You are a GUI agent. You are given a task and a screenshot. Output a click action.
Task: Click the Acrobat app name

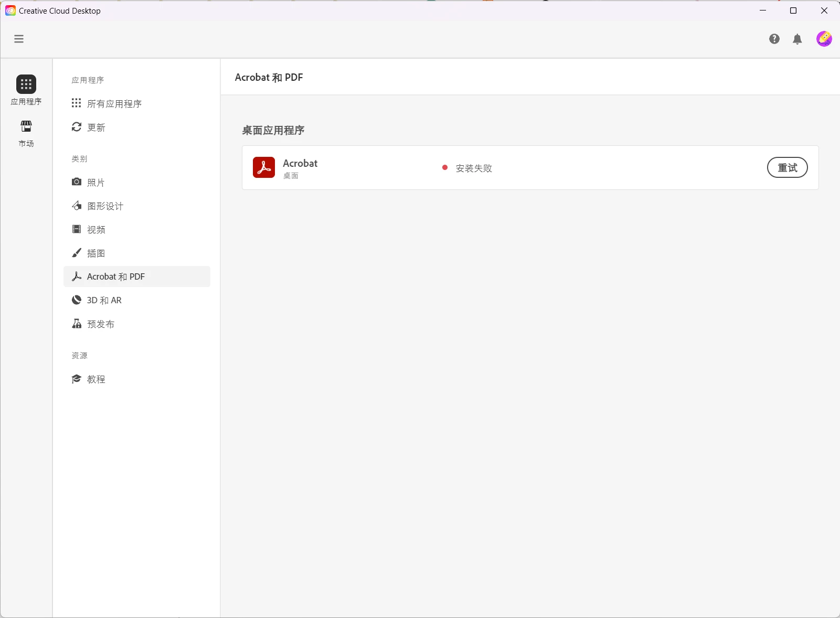pos(300,163)
